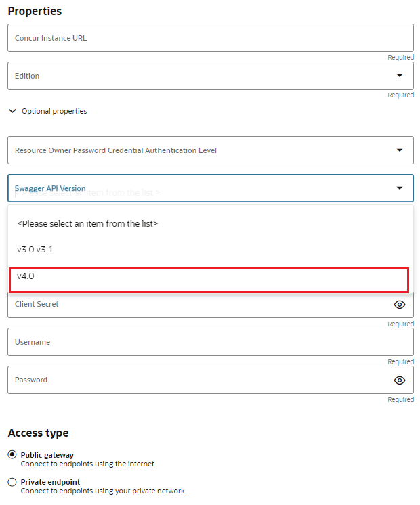This screenshot has height=505, width=420.
Task: Reveal the Password with the eye icon
Action: click(x=400, y=380)
